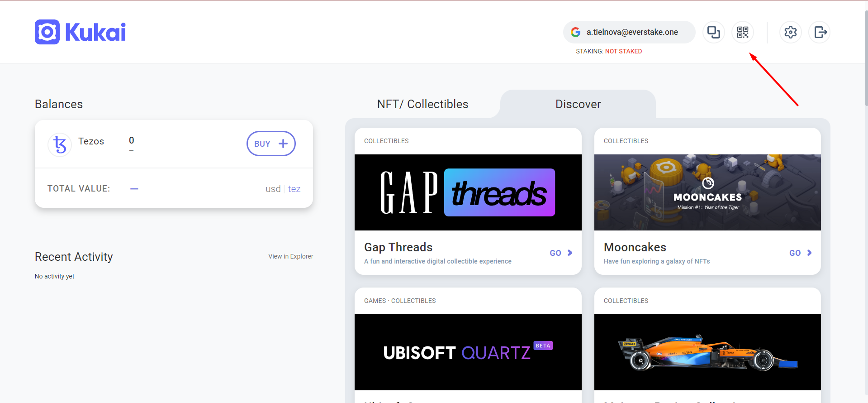
Task: Select the Discover tab
Action: [578, 104]
